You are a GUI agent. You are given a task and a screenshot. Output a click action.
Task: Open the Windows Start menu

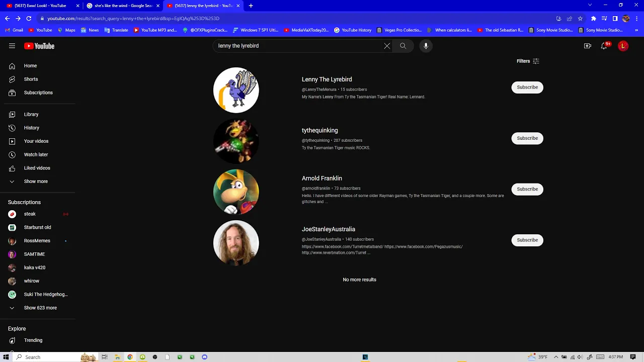(6, 357)
